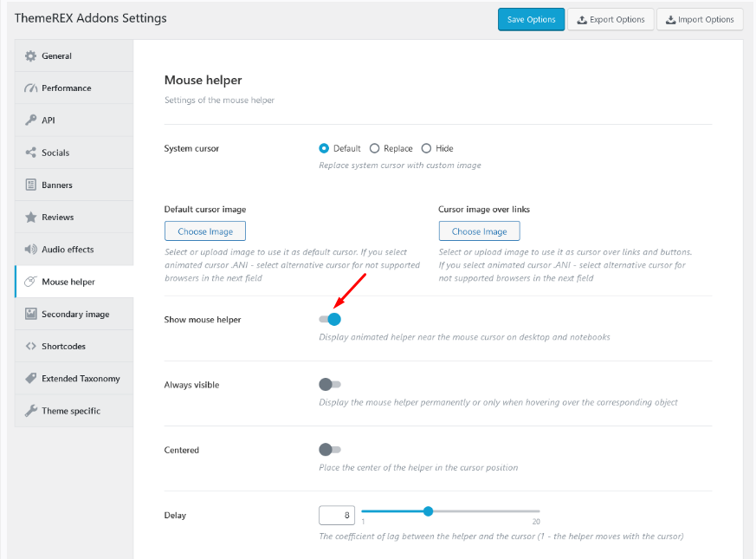This screenshot has width=756, height=559.
Task: Click the Delay value input field
Action: [x=337, y=515]
